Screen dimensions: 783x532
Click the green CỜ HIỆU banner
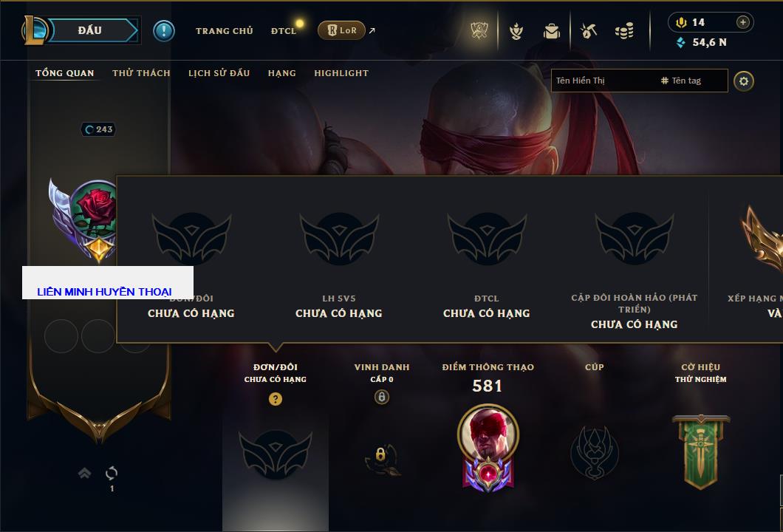tap(700, 451)
